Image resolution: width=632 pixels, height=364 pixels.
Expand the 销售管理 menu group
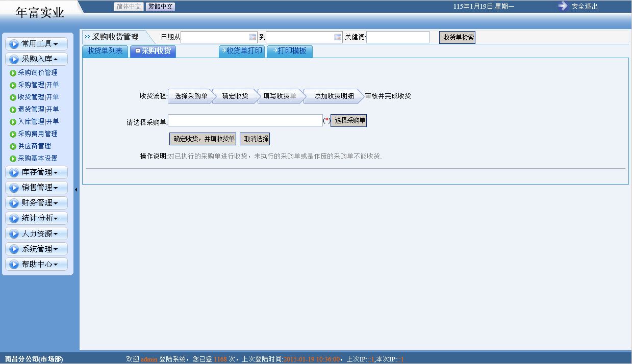click(x=36, y=188)
